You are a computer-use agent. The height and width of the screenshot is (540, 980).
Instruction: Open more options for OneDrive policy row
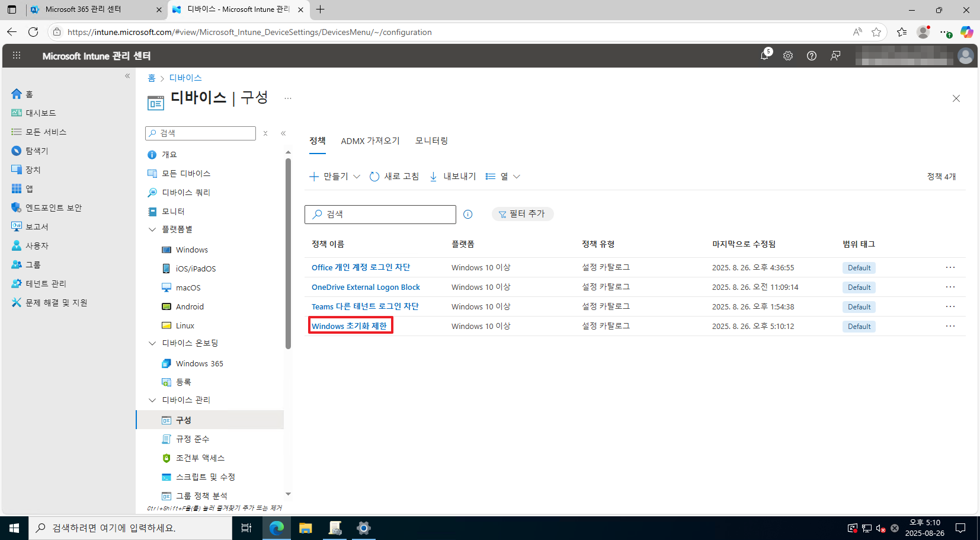[x=950, y=287]
